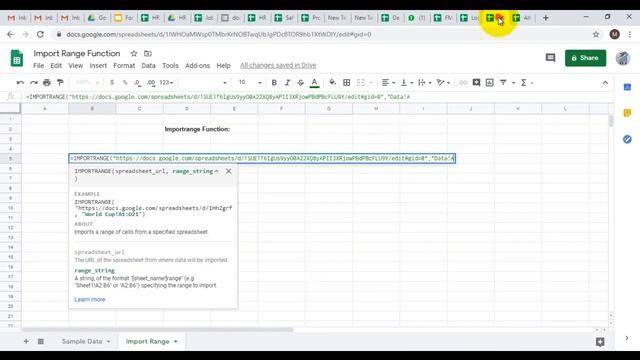The image size is (640, 360).
Task: Open Calendar in side panel
Action: (627, 87)
